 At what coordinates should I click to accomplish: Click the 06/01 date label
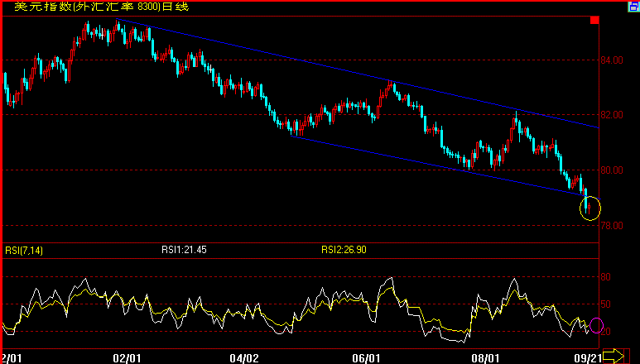tap(366, 358)
